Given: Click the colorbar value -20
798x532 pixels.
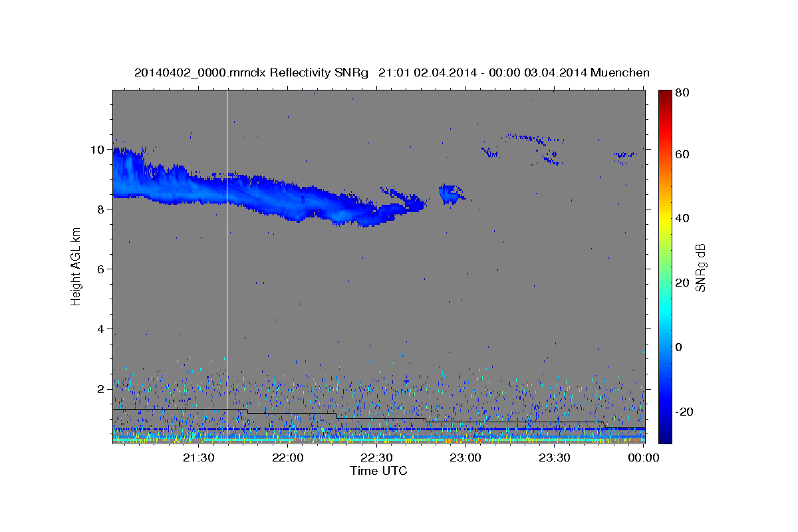Looking at the screenshot, I should pyautogui.click(x=683, y=412).
